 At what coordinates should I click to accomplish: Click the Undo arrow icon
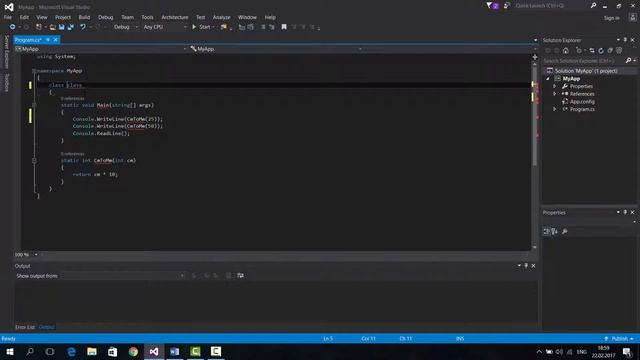(83, 27)
